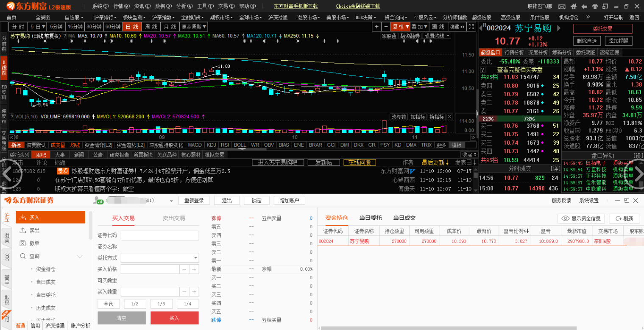
Task: Click the 撤单 cancel-order sidebar entry
Action: [x=50, y=243]
